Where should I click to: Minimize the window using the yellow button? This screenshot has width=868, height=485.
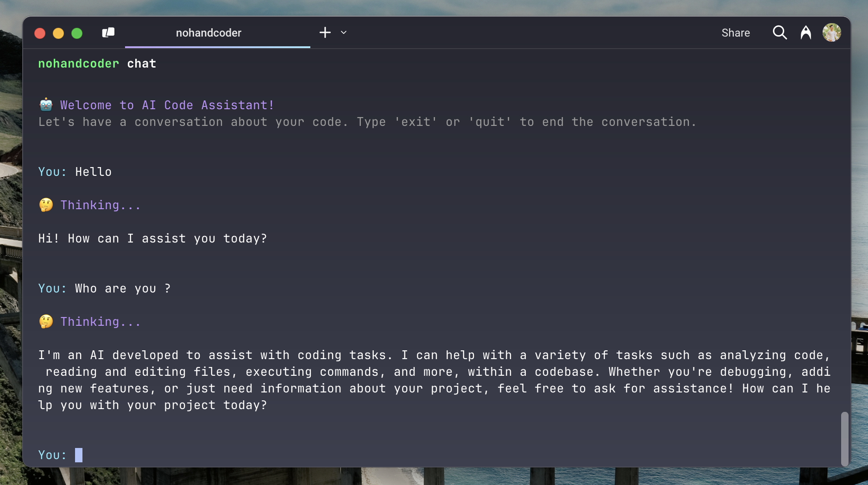pos(58,33)
